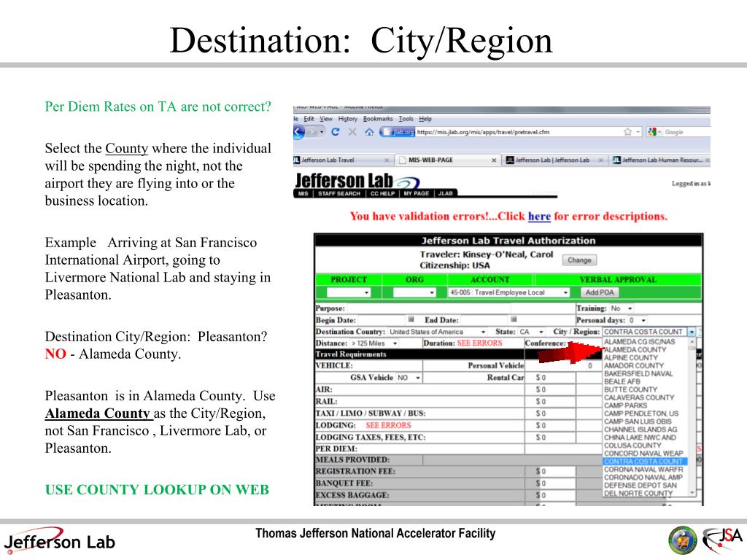Select AMADOR COUNTY in the region list

[634, 366]
